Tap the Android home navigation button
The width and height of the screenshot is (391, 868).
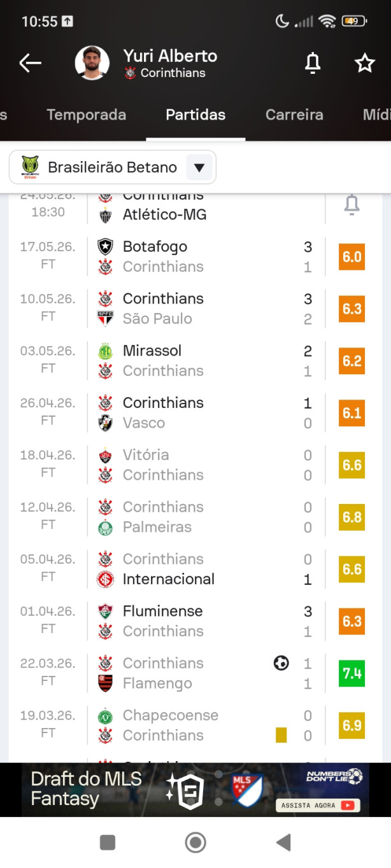195,843
